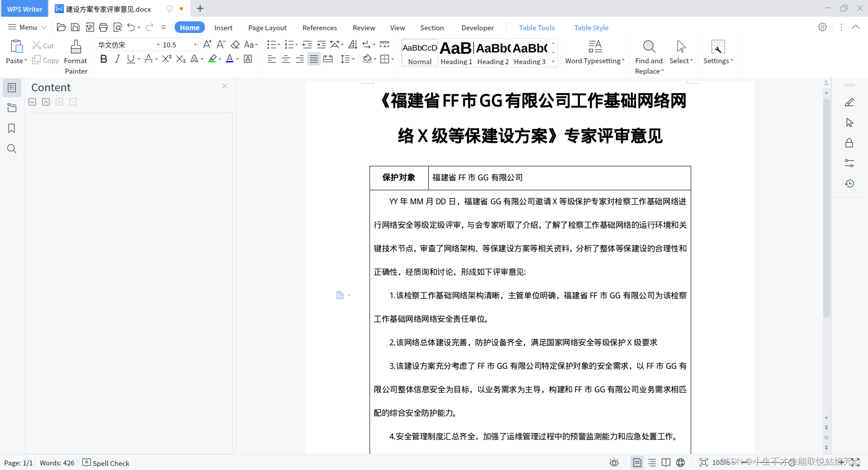Toggle justified text alignment

point(314,59)
